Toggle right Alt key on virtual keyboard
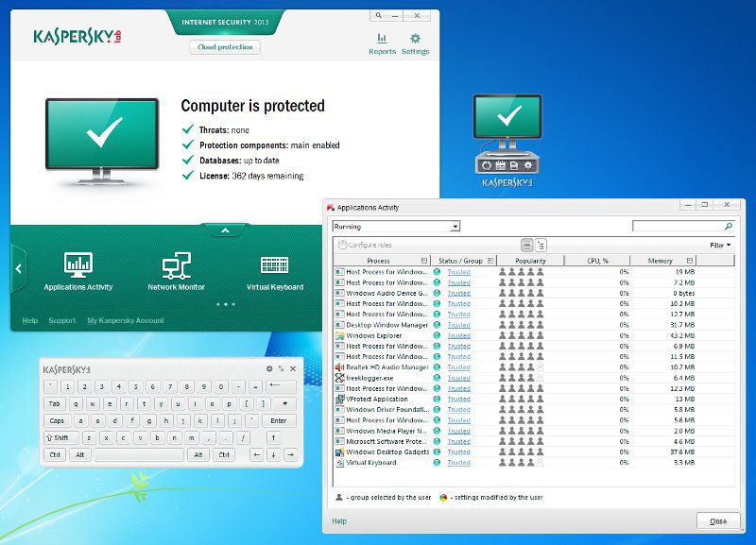756x545 pixels. pos(198,454)
